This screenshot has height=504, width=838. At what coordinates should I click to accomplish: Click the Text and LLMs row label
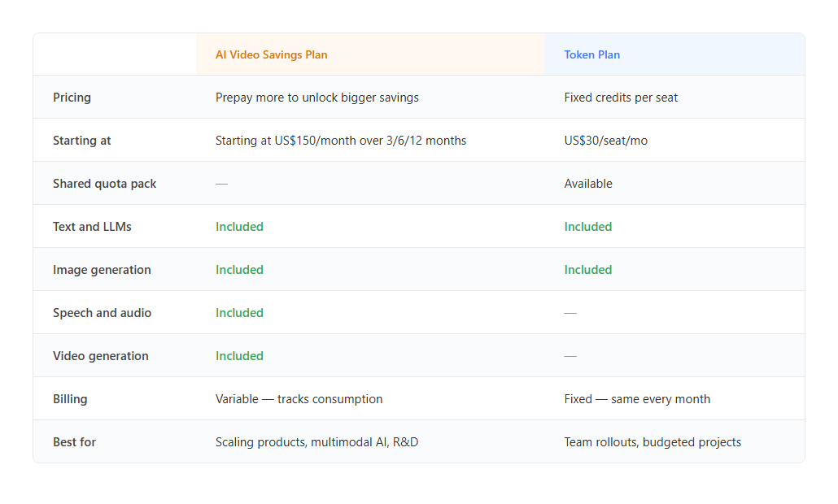pyautogui.click(x=92, y=227)
